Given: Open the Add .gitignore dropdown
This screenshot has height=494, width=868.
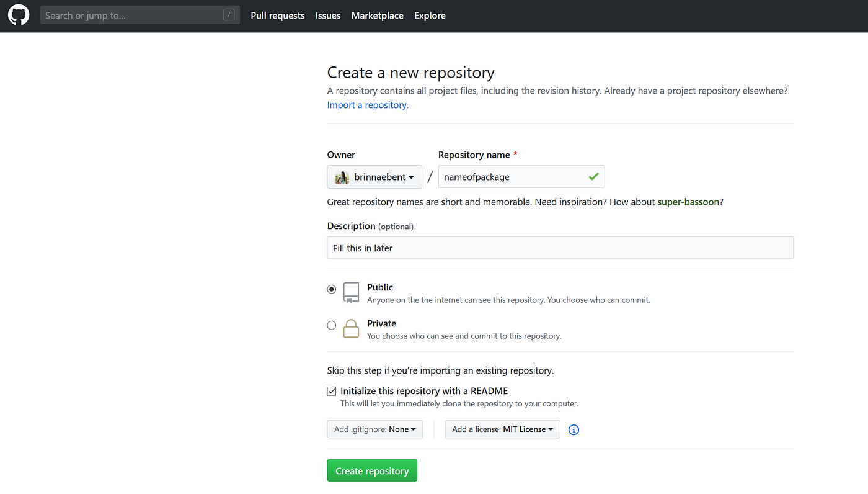Looking at the screenshot, I should tap(375, 429).
